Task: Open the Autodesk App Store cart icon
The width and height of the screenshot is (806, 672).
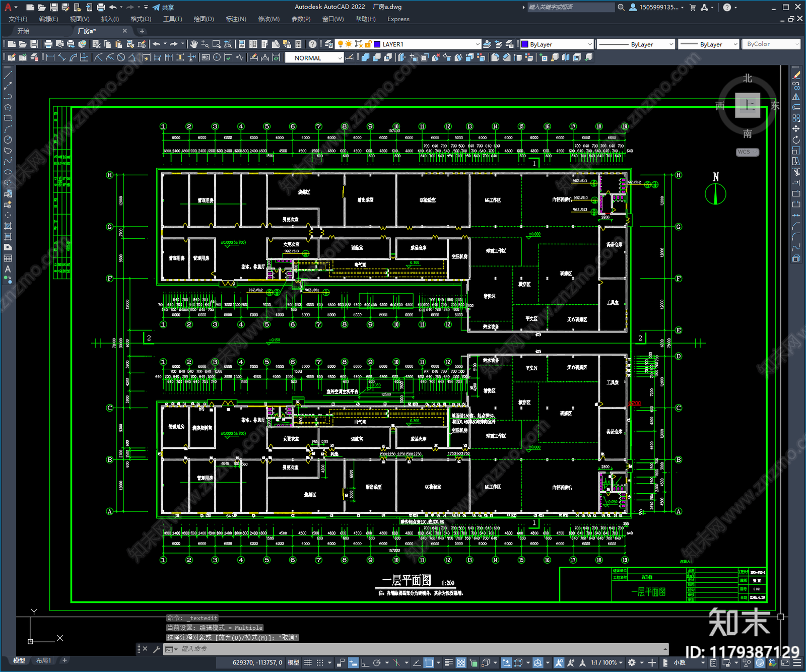Action: pos(693,7)
